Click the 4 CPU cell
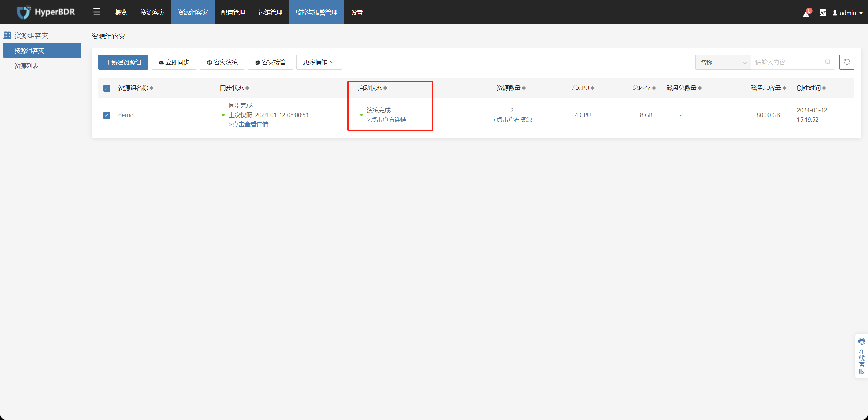Screen dimensions: 868x420 [583, 115]
